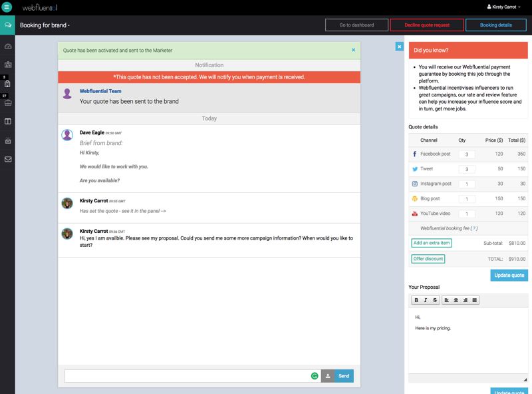Click the YouTube video quantity field
532x394 pixels.
[x=467, y=214]
